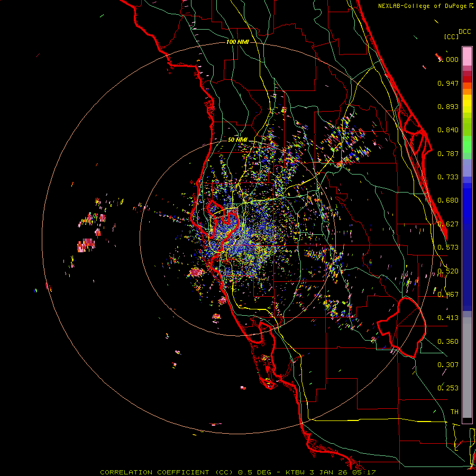
Task: Pick the gray lower band of the color bar
Action: (467, 368)
